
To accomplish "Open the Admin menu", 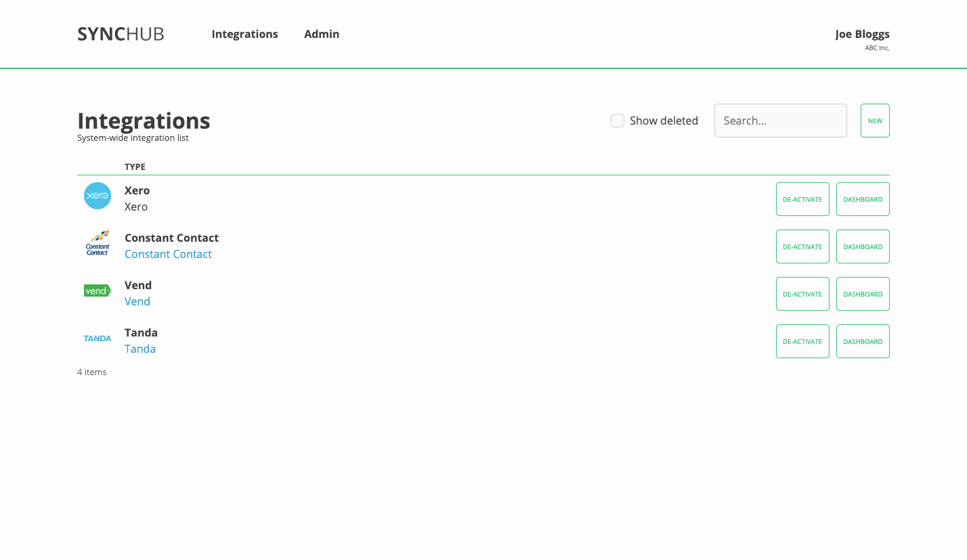I will [322, 34].
